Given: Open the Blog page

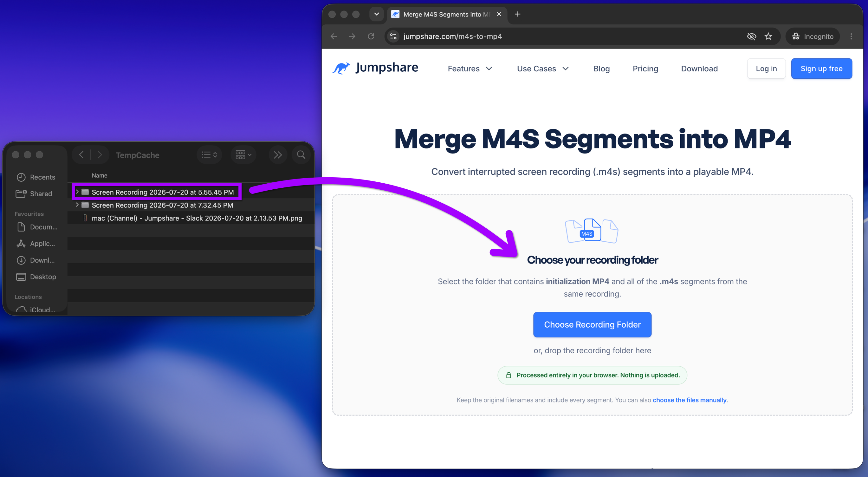Looking at the screenshot, I should [601, 69].
